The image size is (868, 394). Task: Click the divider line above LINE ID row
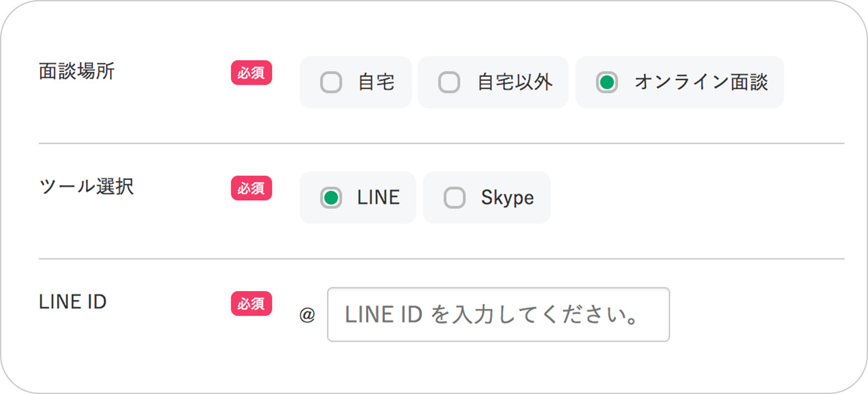pyautogui.click(x=442, y=259)
